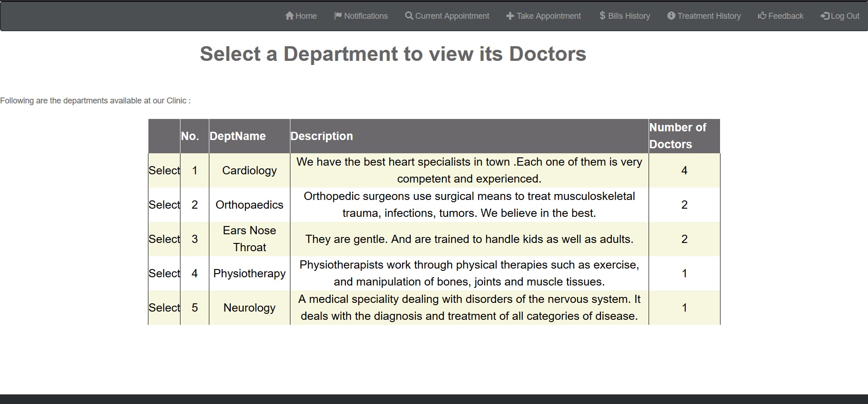Choose Select for Ears Nose Throat
Image resolution: width=868 pixels, height=404 pixels.
164,239
